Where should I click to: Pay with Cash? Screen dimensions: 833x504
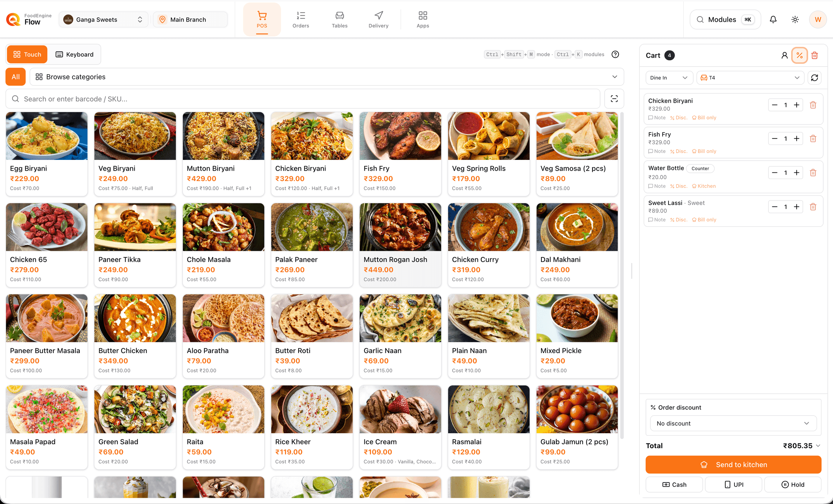coord(674,485)
